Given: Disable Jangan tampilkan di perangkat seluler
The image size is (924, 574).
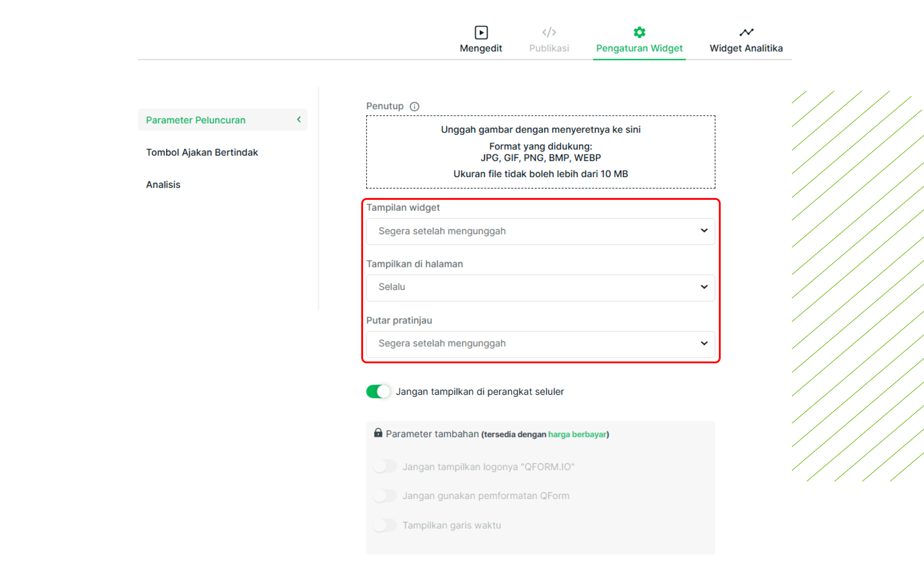Looking at the screenshot, I should [378, 391].
